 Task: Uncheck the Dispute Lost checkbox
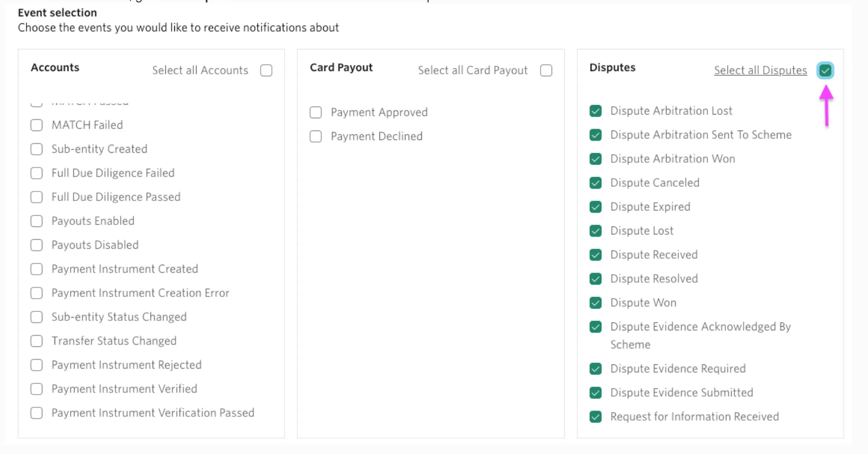[x=596, y=231]
